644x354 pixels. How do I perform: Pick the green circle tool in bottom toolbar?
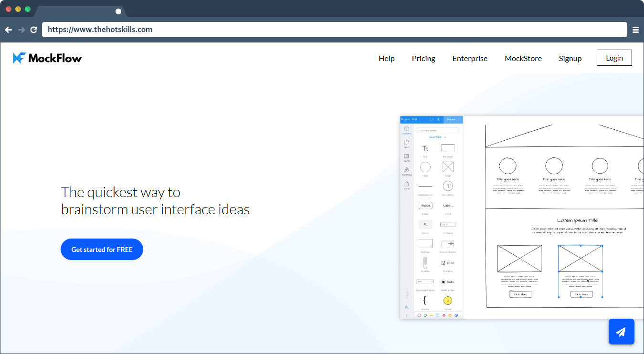click(x=425, y=315)
